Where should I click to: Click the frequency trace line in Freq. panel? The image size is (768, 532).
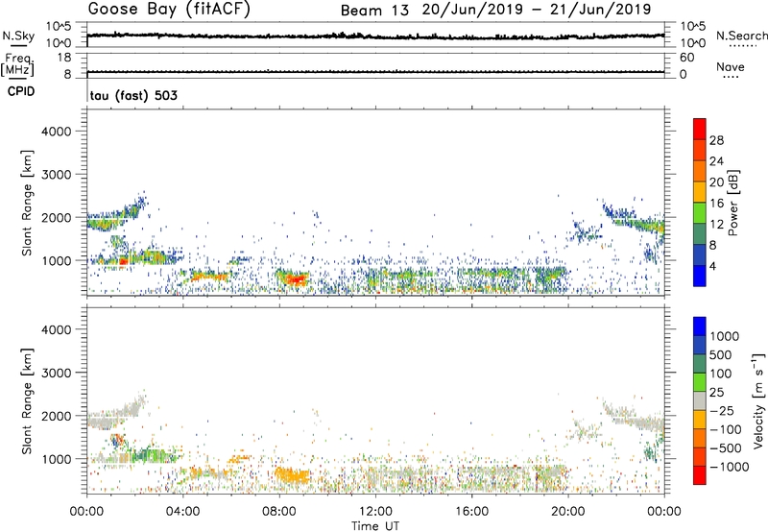(x=375, y=72)
